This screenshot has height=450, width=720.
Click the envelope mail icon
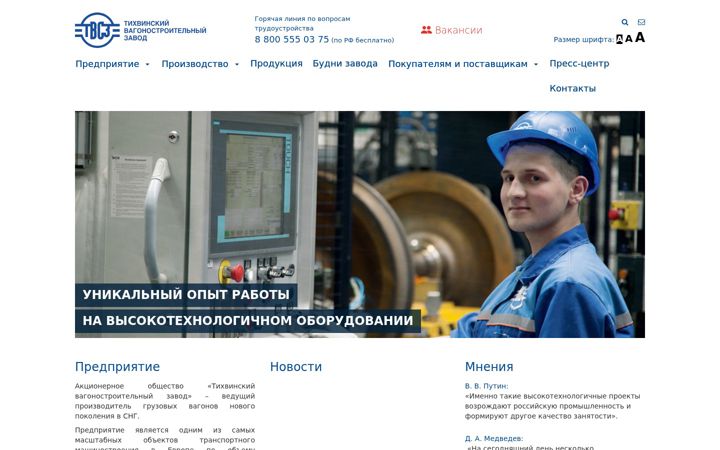[x=641, y=22]
